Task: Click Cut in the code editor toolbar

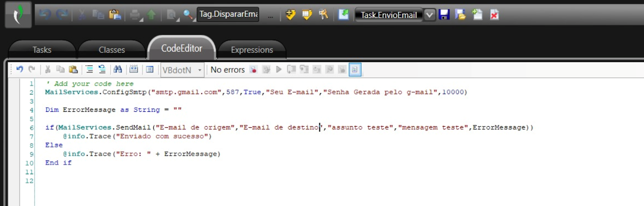Action: point(47,69)
